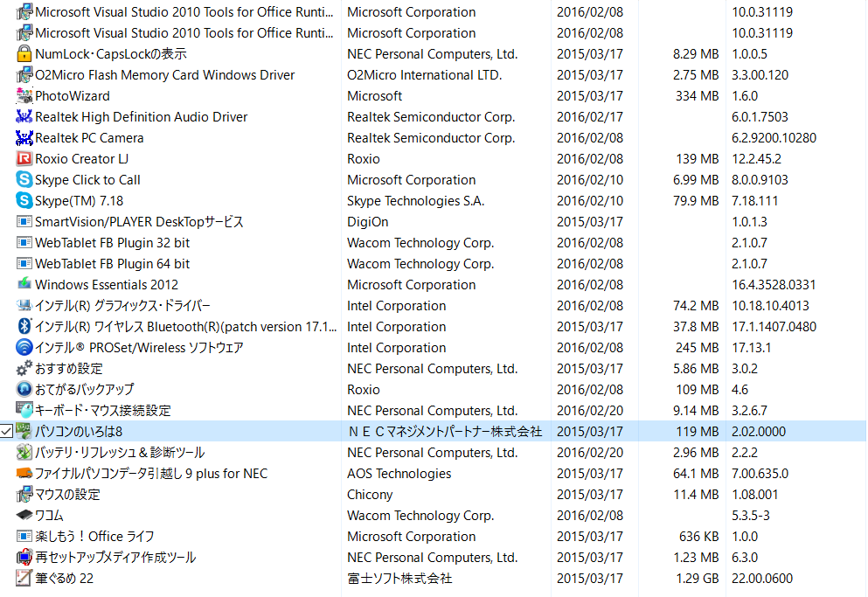
Task: Click the Realtek PC Camera icon
Action: [24, 138]
